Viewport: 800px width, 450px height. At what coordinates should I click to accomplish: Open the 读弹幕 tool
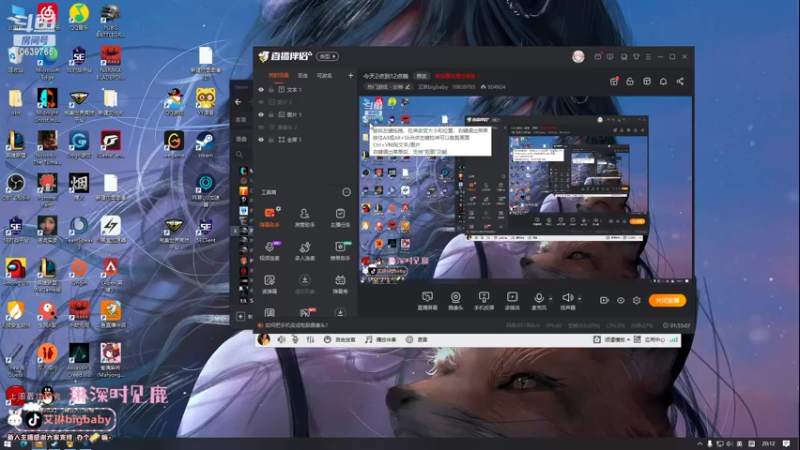[x=269, y=284]
